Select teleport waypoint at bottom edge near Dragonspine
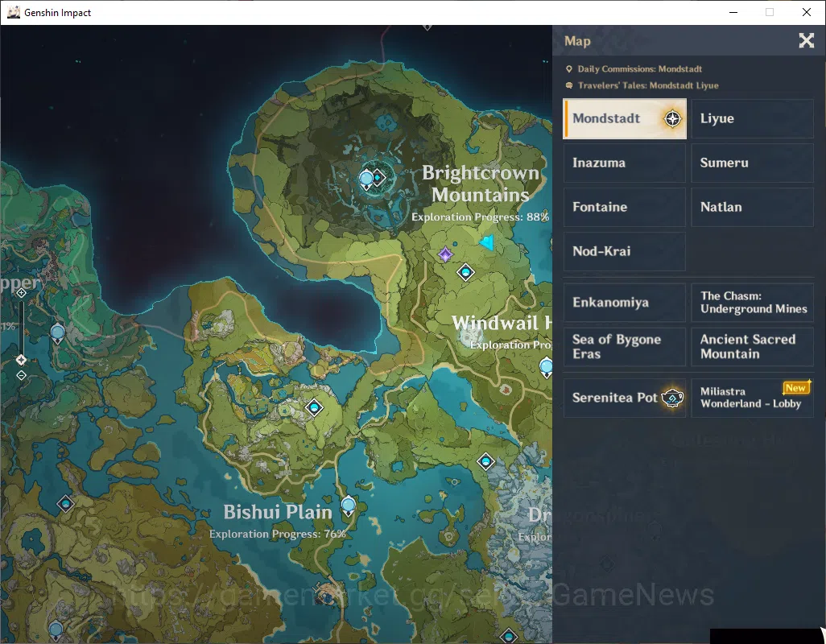The image size is (826, 644). click(508, 636)
